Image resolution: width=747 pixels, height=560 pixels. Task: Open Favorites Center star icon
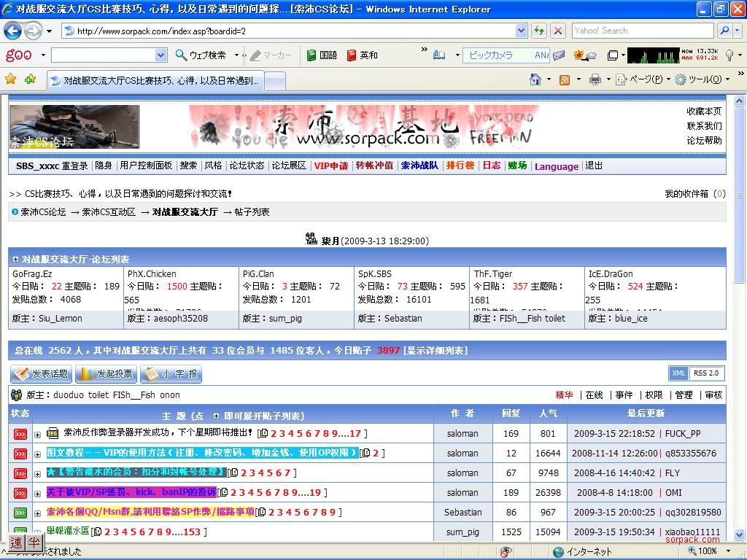pyautogui.click(x=11, y=79)
